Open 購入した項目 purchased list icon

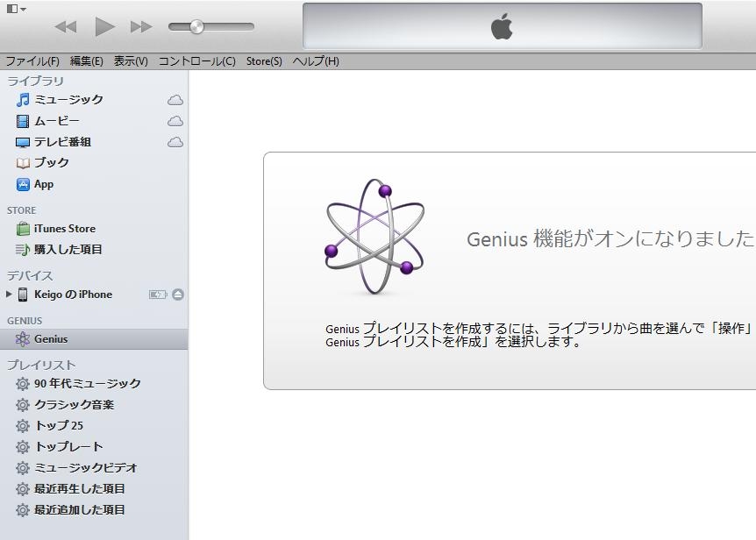23,249
